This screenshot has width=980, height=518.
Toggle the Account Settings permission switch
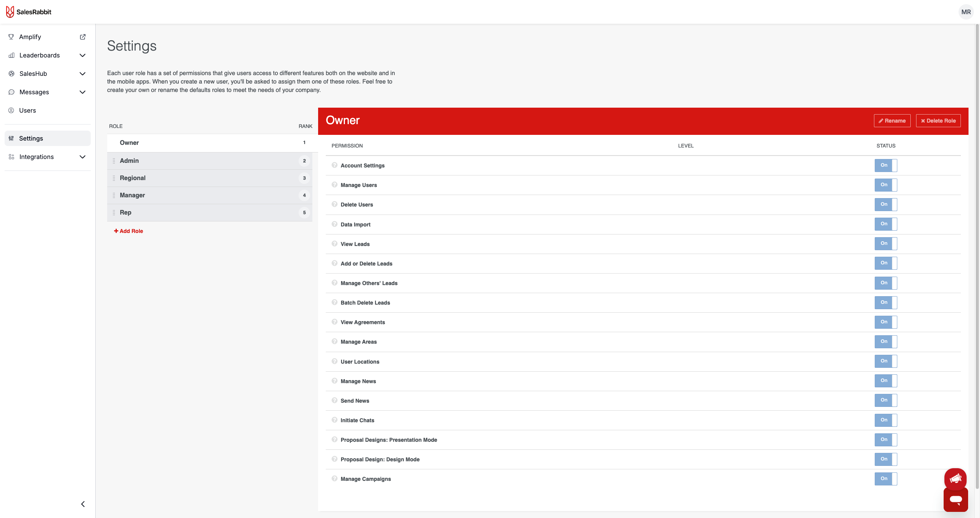(x=886, y=166)
